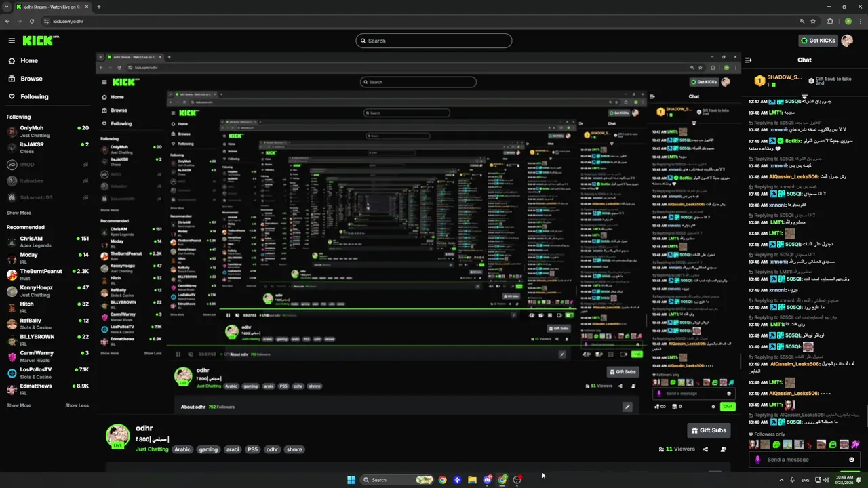Open volume control in system tray
This screenshot has height=488, width=868.
click(826, 480)
